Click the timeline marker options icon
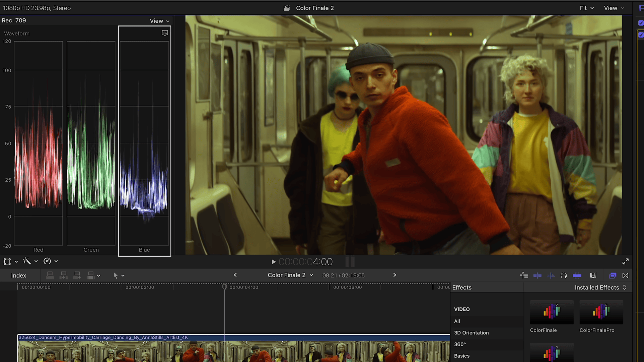 524,276
